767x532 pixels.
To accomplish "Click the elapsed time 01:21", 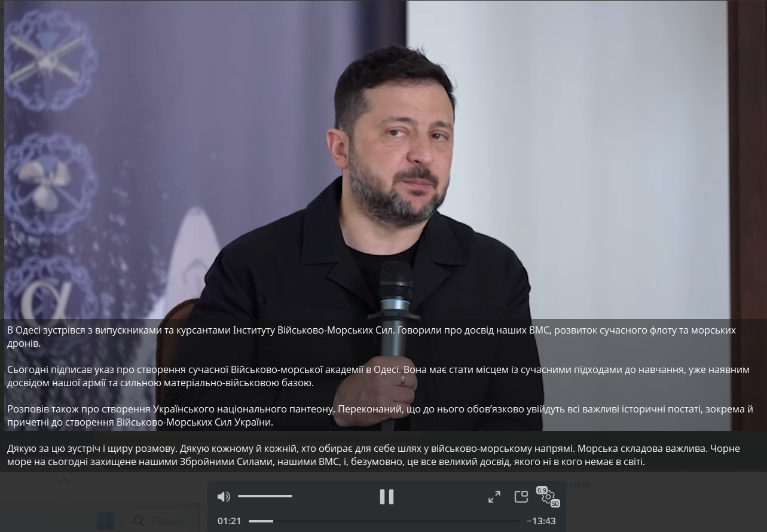I will click(230, 521).
